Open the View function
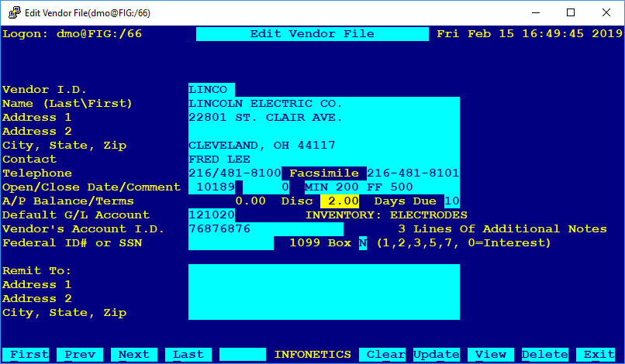The image size is (625, 364). [491, 355]
